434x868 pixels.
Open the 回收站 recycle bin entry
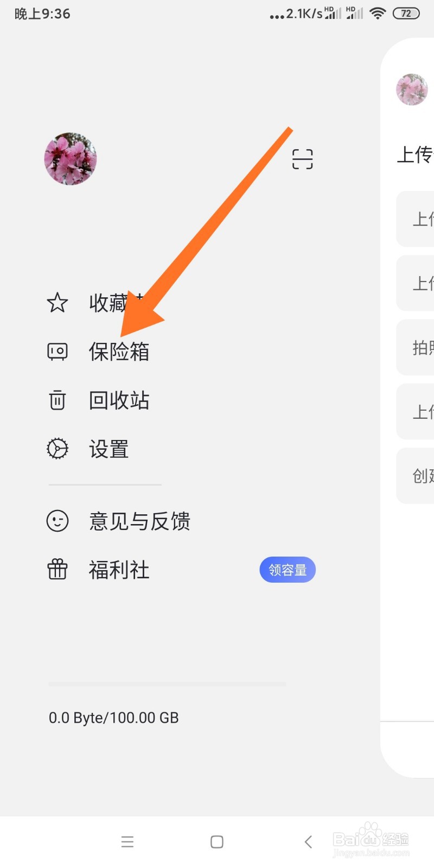(x=119, y=400)
